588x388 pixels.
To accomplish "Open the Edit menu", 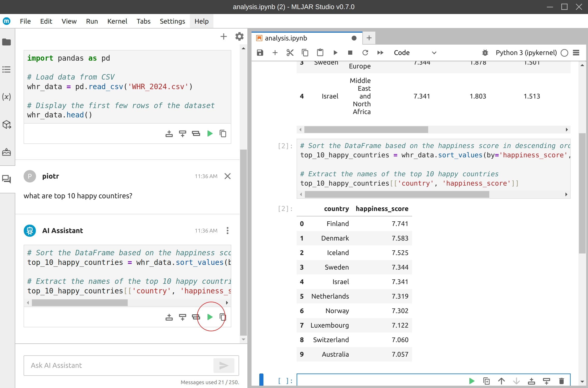I will [46, 21].
